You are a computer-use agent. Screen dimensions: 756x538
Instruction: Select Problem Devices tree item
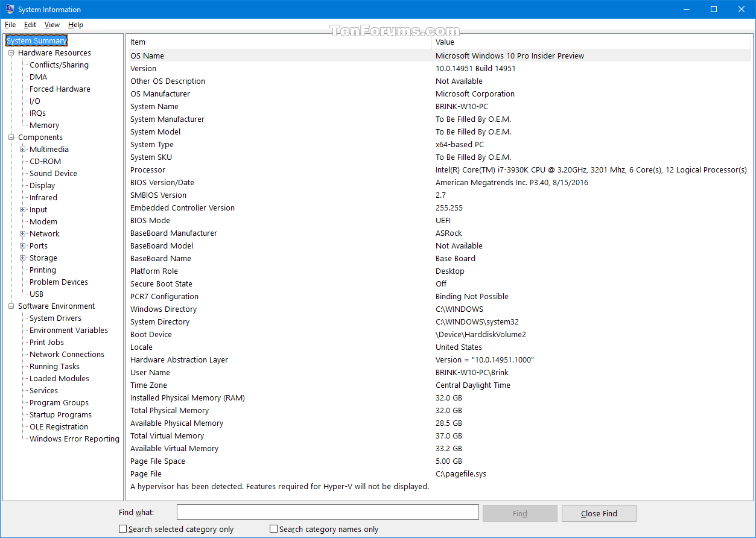coord(59,282)
